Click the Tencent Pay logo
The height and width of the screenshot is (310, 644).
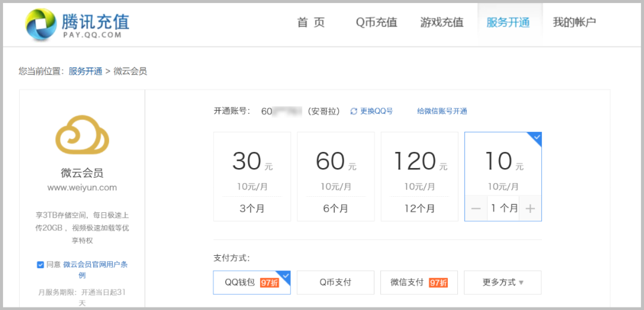tap(78, 24)
